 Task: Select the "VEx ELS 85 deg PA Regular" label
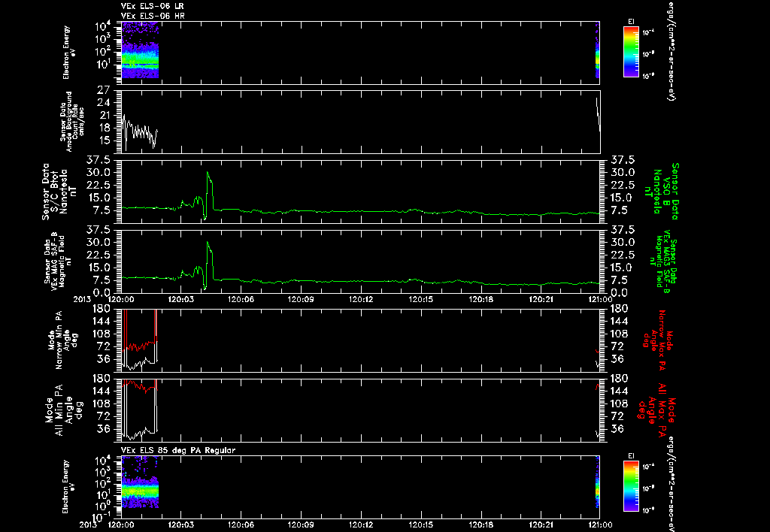click(x=178, y=450)
